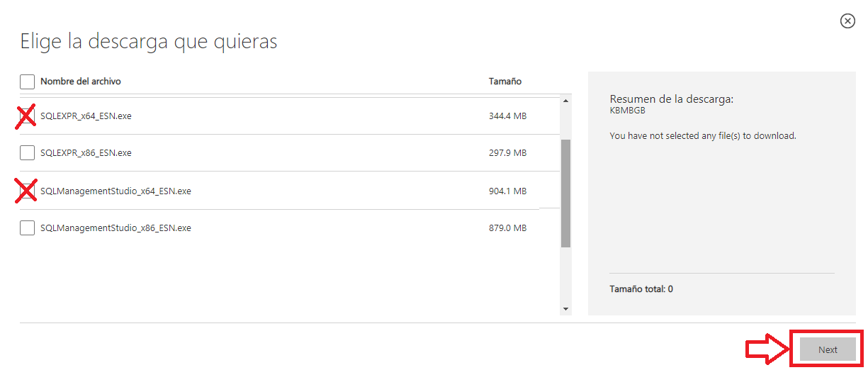Check the SQLEXPR_x64_ESN.exe checkbox
This screenshot has width=868, height=370.
27,116
